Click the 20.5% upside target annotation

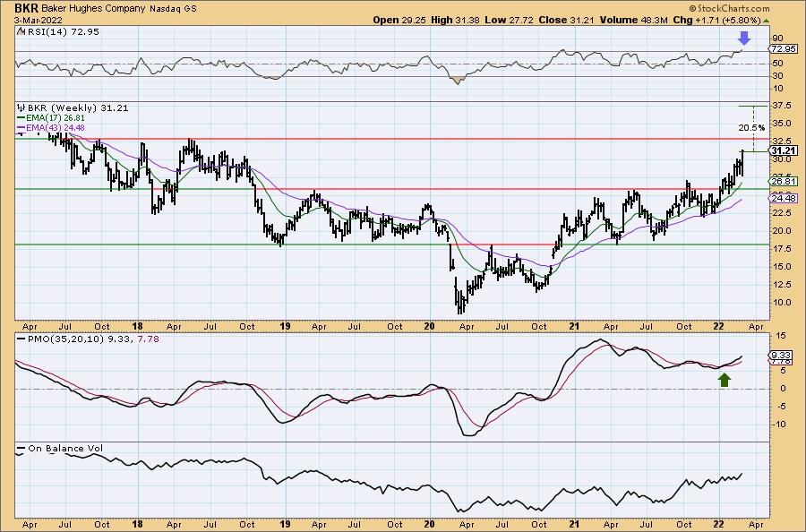[751, 127]
